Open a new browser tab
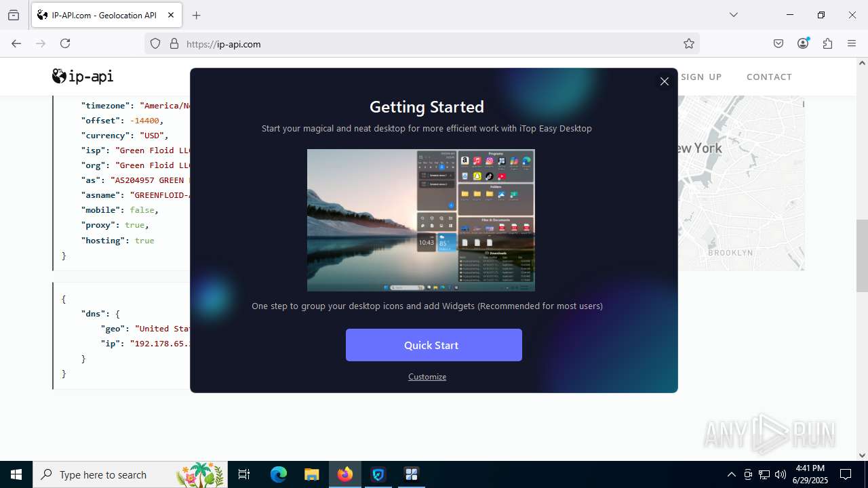 click(x=197, y=15)
